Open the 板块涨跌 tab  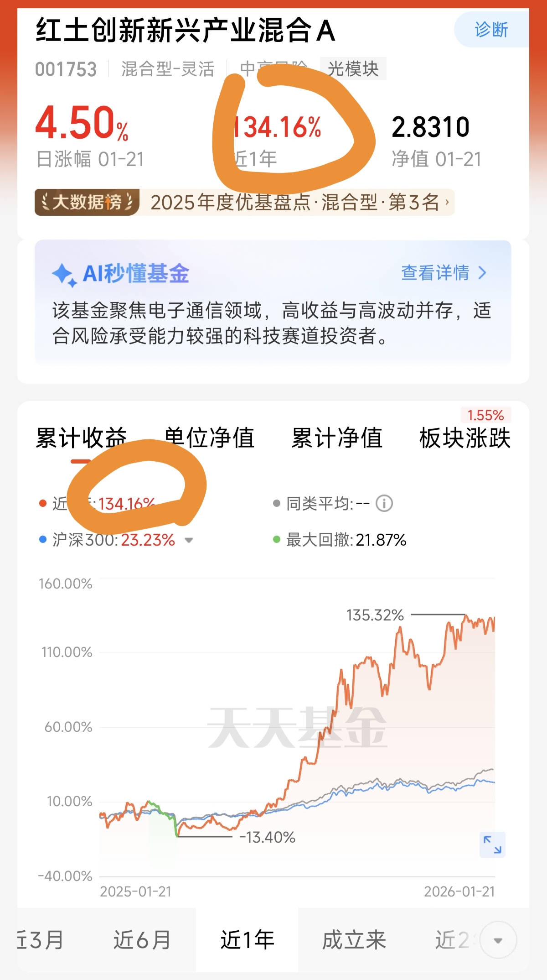pos(465,438)
